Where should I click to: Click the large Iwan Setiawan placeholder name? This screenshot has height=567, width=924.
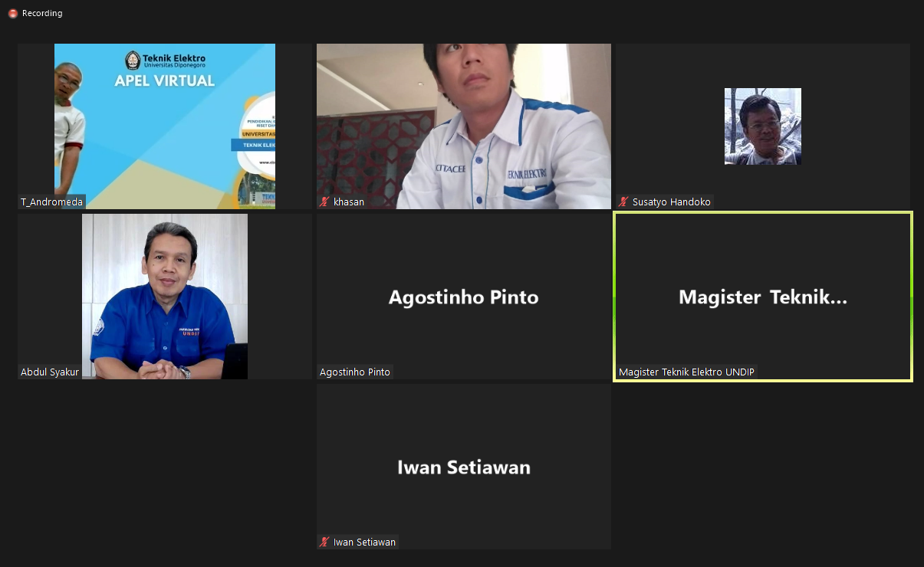coord(463,467)
